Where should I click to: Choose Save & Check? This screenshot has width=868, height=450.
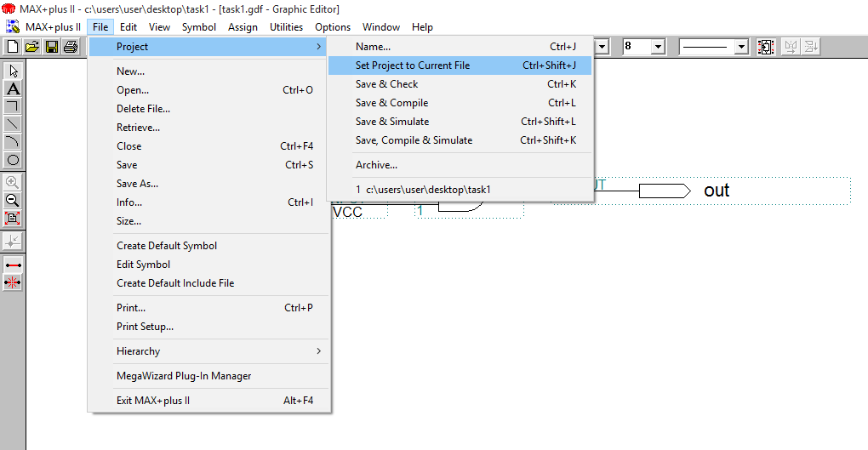(x=460, y=84)
